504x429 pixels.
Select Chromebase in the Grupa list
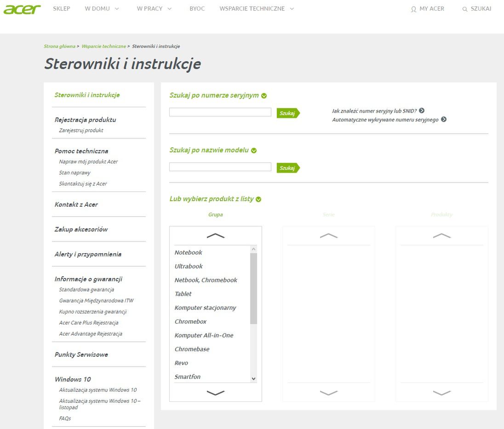click(192, 349)
